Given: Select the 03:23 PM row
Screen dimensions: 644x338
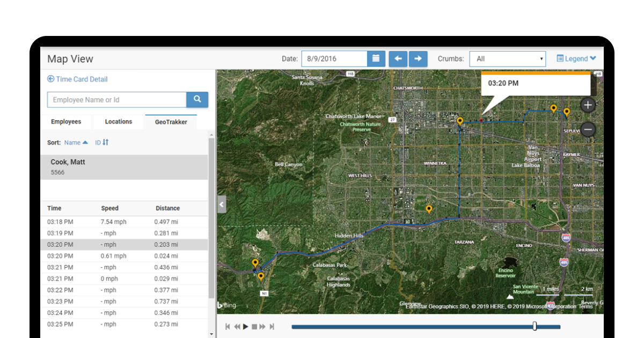Looking at the screenshot, I should click(x=124, y=302).
